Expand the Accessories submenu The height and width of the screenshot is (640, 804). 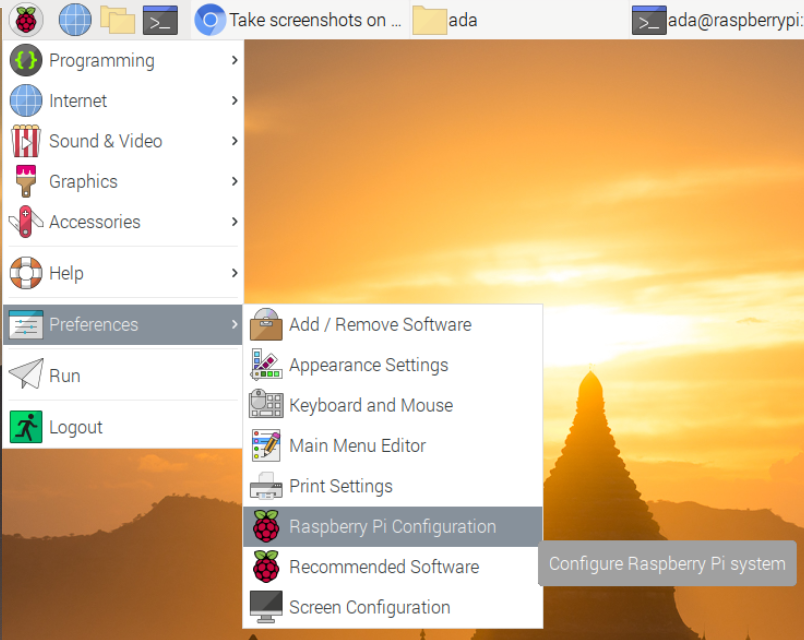pyautogui.click(x=100, y=222)
